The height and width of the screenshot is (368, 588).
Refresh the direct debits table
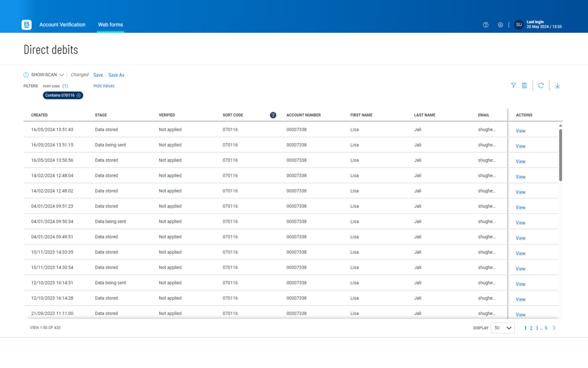(541, 85)
